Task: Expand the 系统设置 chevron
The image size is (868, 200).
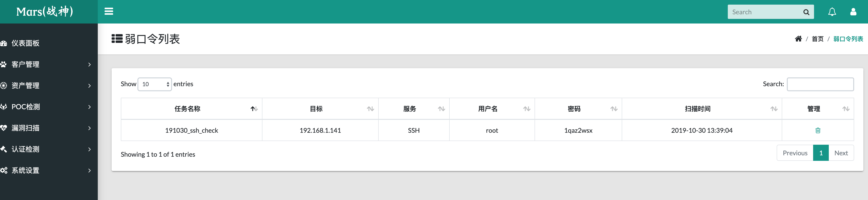Action: 89,170
